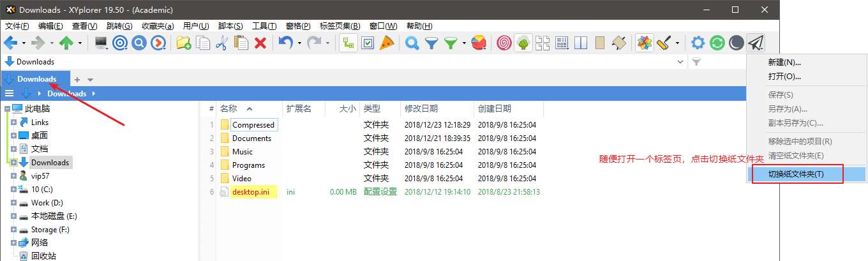Click the red X Delete icon
Viewport: 868px width, 261px height.
(x=260, y=43)
